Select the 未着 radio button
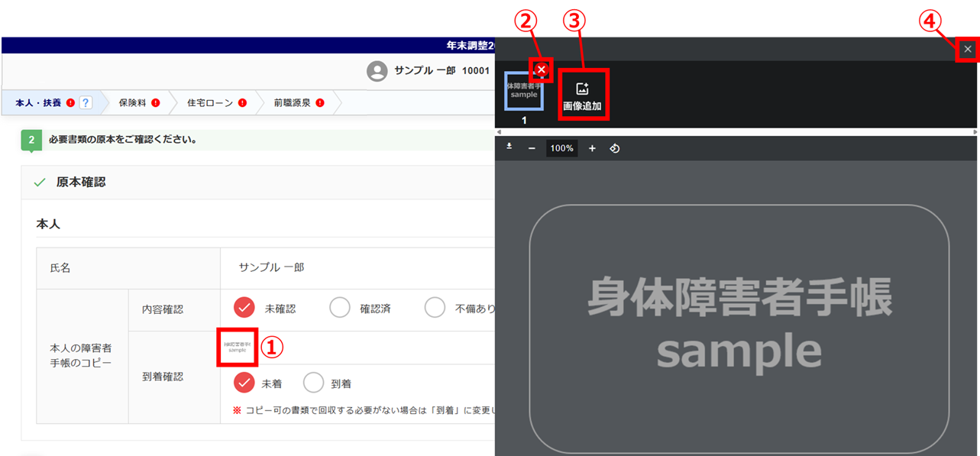 tap(244, 383)
